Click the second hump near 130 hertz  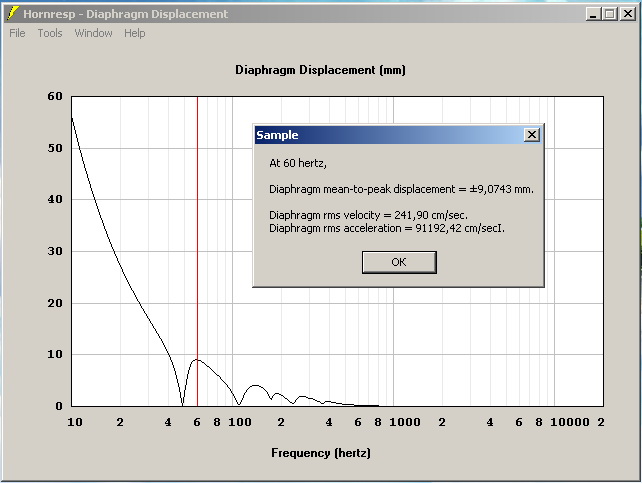click(x=256, y=386)
